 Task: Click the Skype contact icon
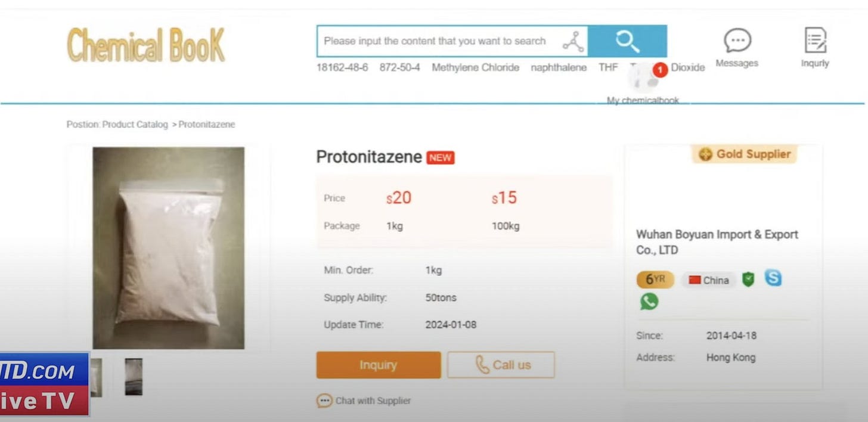pos(773,278)
